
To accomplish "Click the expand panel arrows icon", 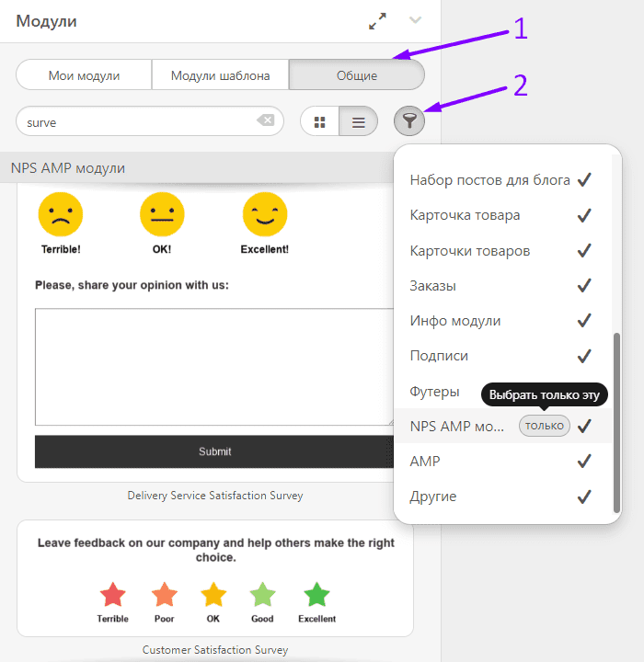I will [x=377, y=21].
